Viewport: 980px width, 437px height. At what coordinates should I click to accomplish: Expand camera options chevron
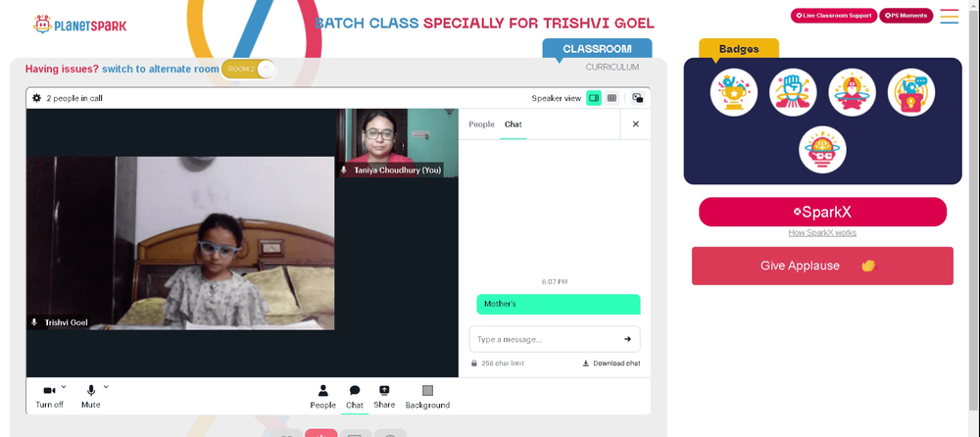[64, 387]
